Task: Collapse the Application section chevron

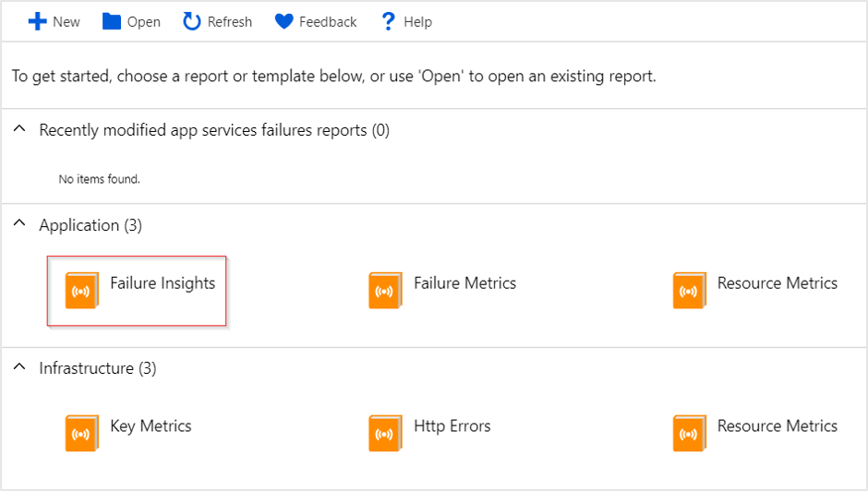Action: point(19,223)
